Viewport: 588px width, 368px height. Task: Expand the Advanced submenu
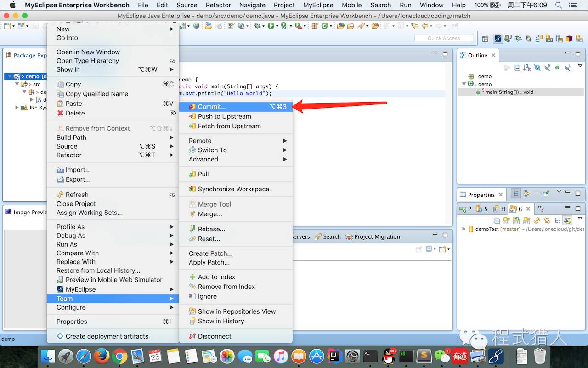click(236, 159)
